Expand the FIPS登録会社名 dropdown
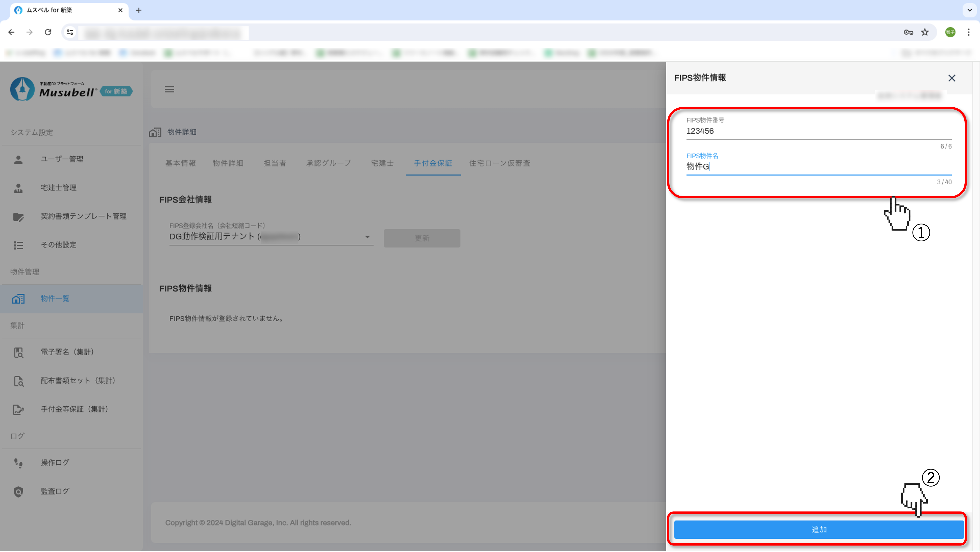Viewport: 980px width, 552px height. click(x=367, y=237)
